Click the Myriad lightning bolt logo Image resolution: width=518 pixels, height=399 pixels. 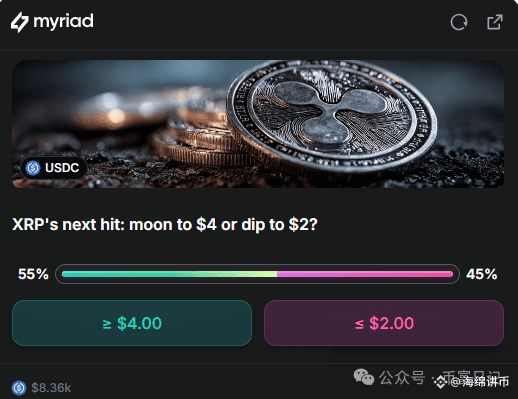(x=19, y=22)
